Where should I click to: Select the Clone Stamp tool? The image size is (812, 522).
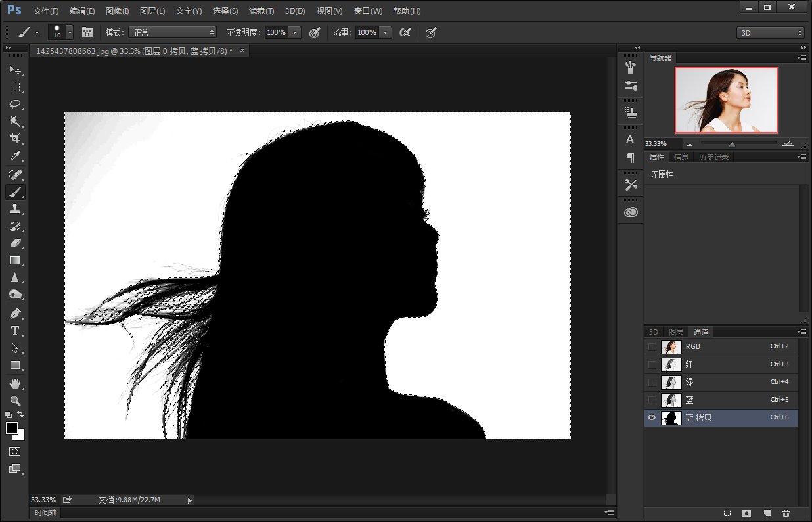coord(15,209)
